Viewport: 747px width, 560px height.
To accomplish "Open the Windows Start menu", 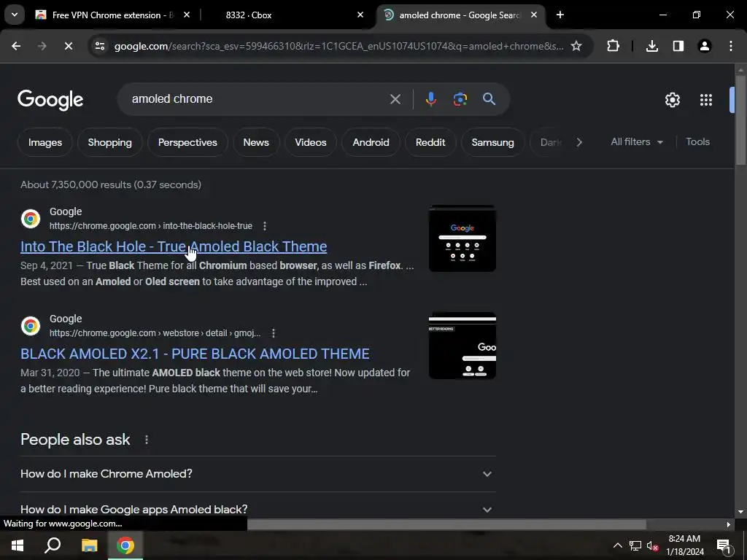I will [18, 545].
